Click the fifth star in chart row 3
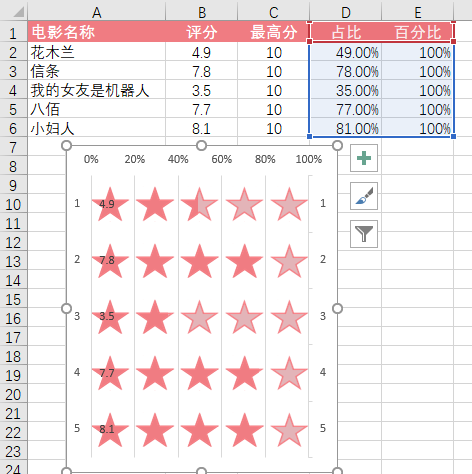The width and height of the screenshot is (472, 474). pyautogui.click(x=289, y=317)
